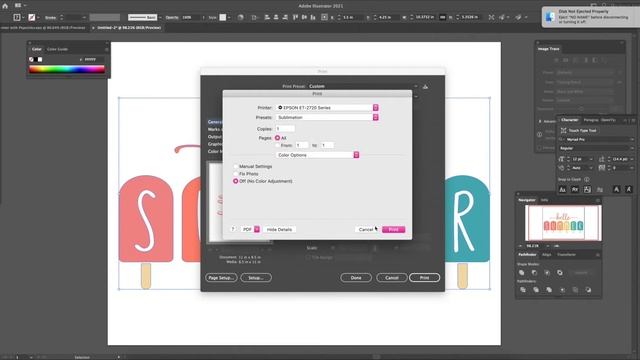Click Hide Details in the printer dialog

click(x=279, y=229)
